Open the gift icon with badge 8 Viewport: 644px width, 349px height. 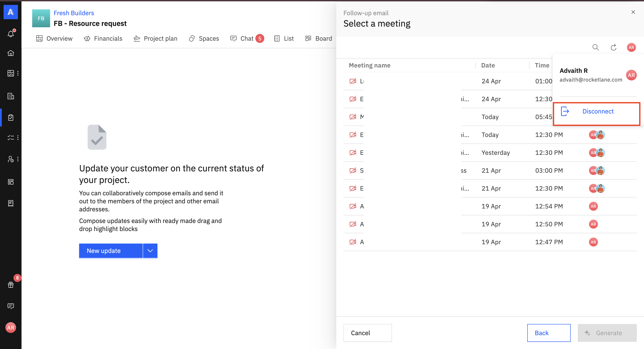click(11, 285)
